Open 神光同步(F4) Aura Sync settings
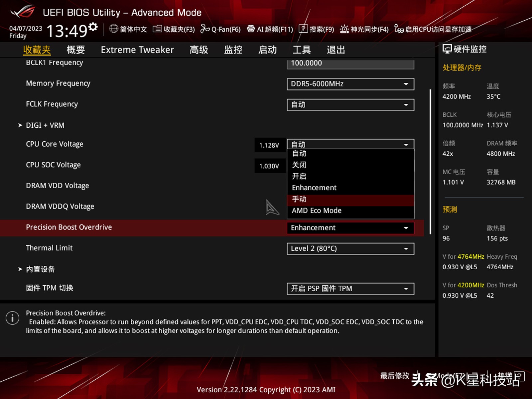The width and height of the screenshot is (532, 399). tap(364, 29)
